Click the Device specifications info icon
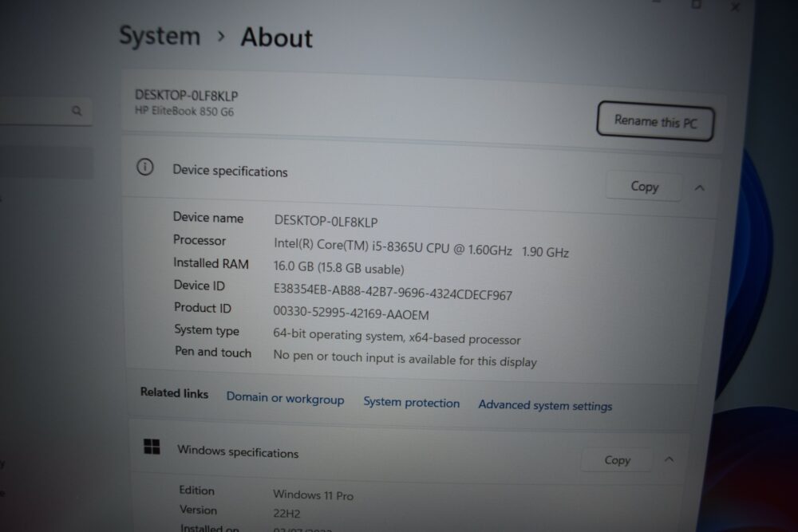The width and height of the screenshot is (798, 532). pos(145,167)
